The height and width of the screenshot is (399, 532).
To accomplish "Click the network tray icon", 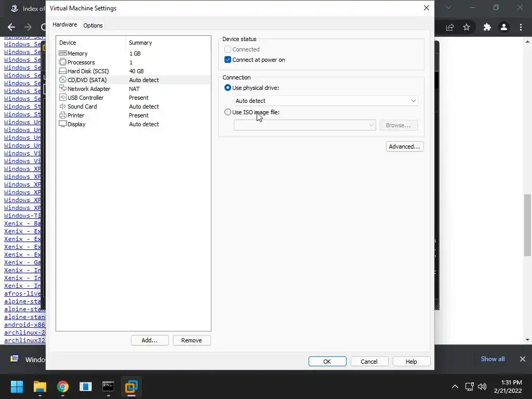I will pos(469,387).
